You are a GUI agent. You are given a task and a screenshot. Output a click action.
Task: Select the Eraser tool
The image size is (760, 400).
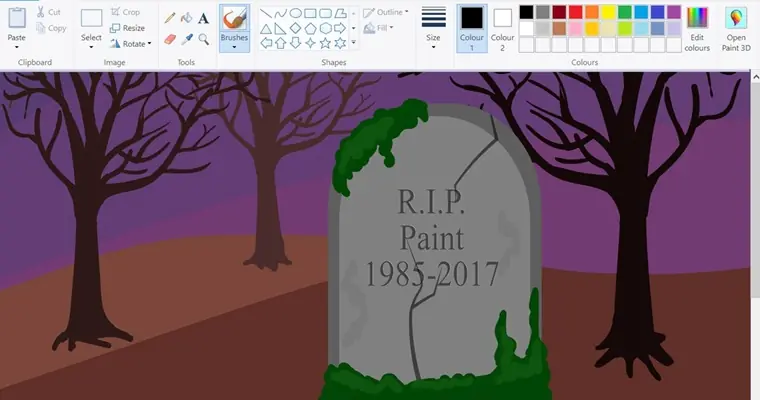(x=170, y=39)
